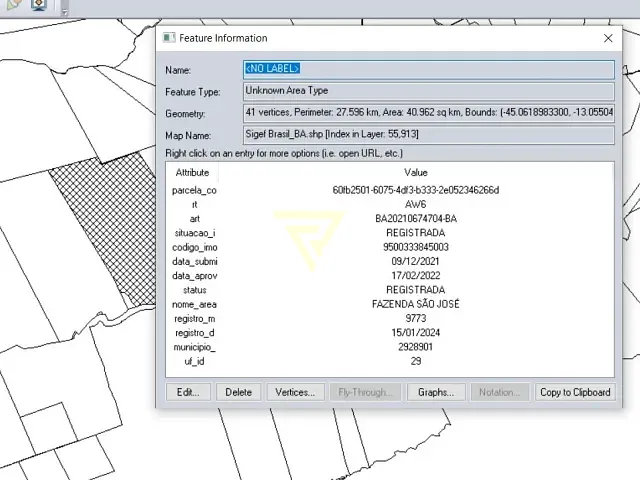Select the codigo_imo attribute label

pyautogui.click(x=195, y=247)
